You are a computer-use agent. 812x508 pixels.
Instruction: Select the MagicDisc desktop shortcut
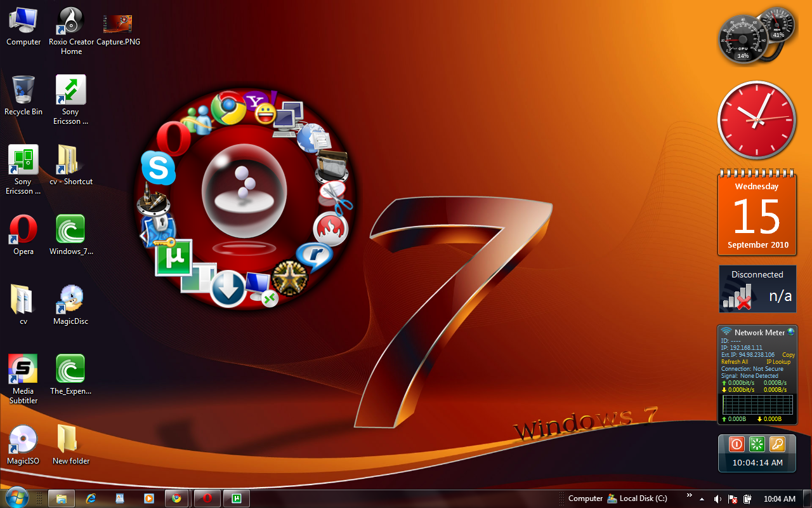click(x=71, y=305)
